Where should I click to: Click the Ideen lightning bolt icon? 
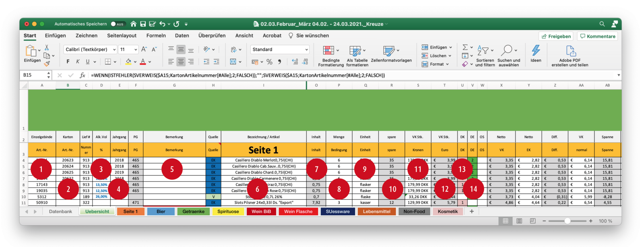pyautogui.click(x=536, y=54)
